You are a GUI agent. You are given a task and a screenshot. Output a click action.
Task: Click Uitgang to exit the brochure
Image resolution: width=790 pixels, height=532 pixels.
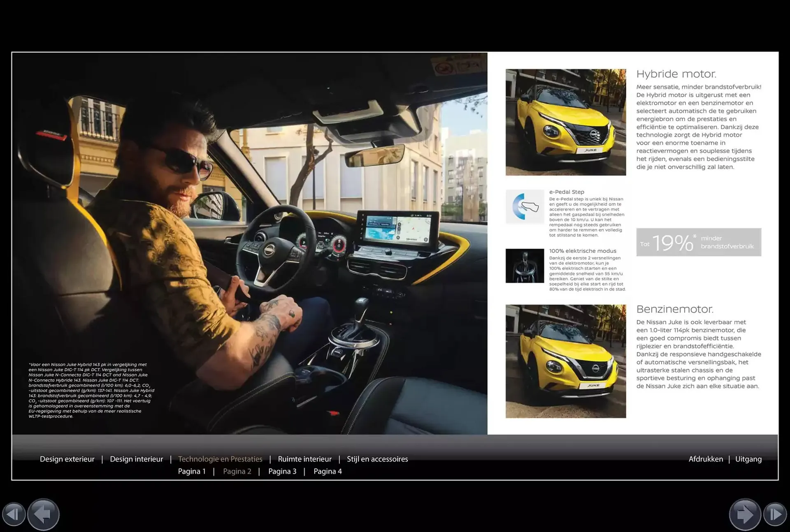[749, 459]
